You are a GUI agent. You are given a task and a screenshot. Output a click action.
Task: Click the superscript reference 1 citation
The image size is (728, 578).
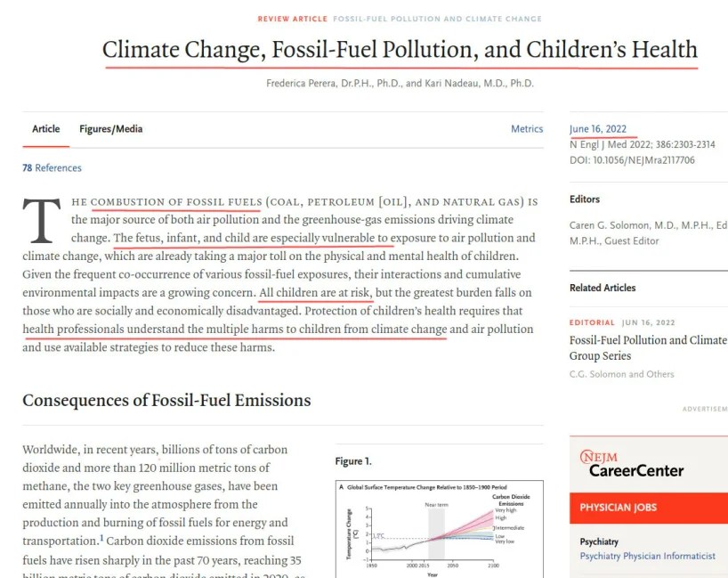click(101, 538)
